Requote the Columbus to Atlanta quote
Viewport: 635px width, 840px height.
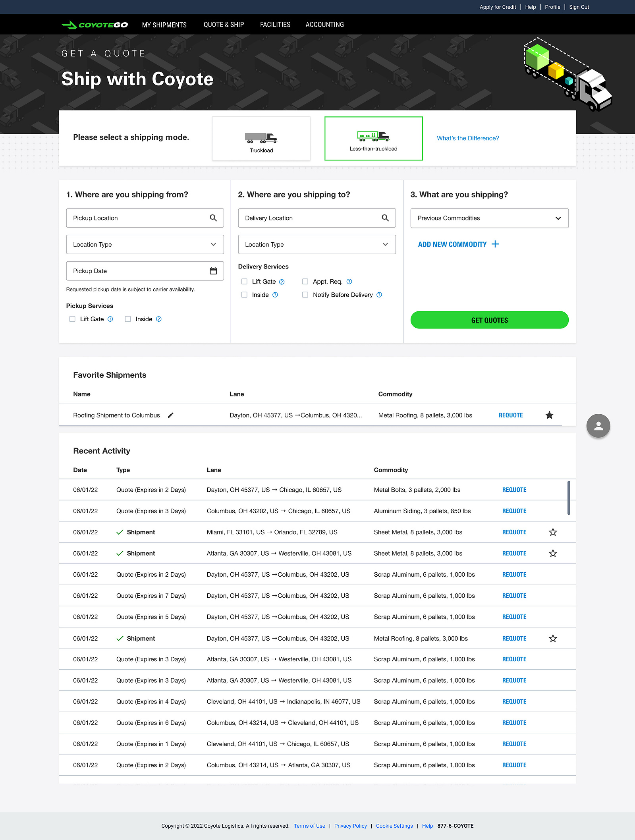(x=514, y=765)
